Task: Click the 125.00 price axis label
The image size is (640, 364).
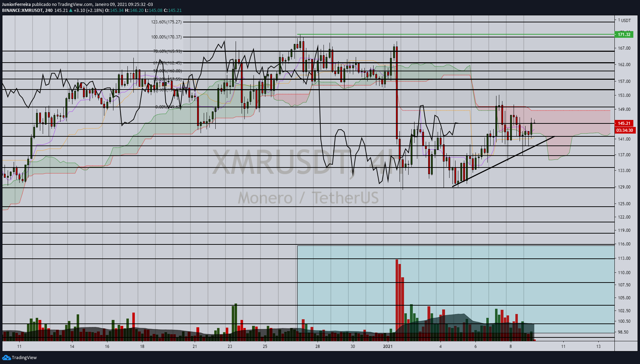Action: [x=624, y=204]
